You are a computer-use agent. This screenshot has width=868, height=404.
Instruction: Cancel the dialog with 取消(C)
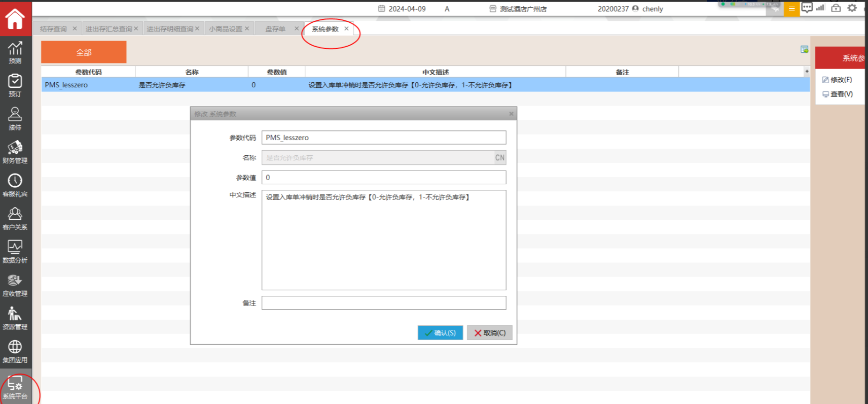tap(490, 333)
